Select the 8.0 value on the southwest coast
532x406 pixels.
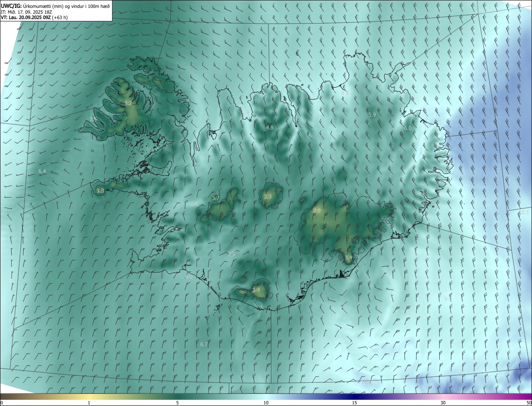(189, 276)
